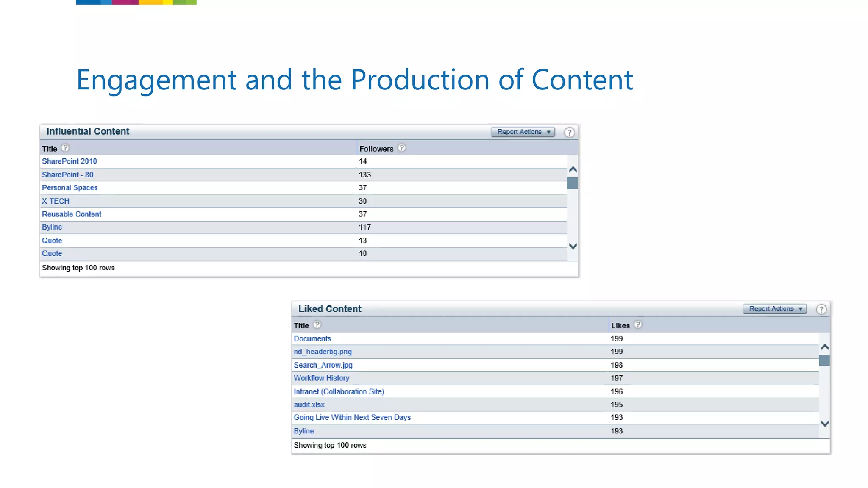Show the help tooltip beside the Followers column

point(402,148)
